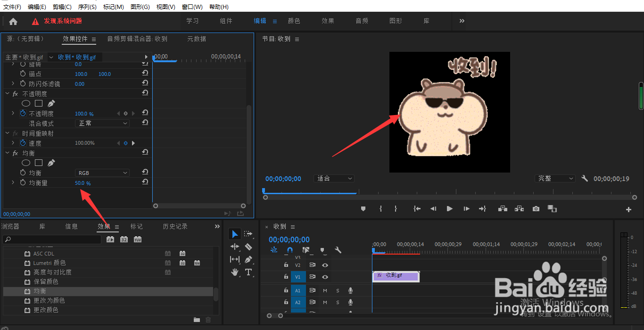Open 混合模式 正常 dropdown
Image resolution: width=644 pixels, height=330 pixels.
tap(102, 123)
